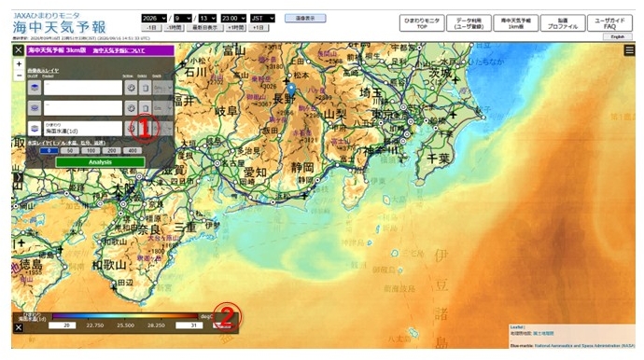Open the JST timezone dropdown
This screenshot has height=360, width=644.
(262, 19)
